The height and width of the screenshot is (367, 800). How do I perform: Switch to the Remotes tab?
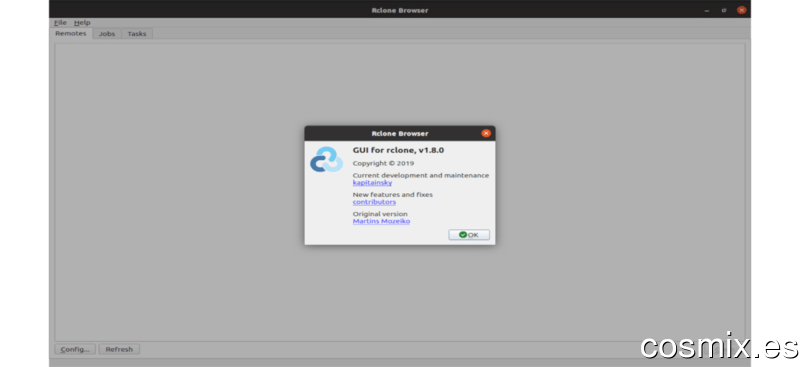pos(71,34)
